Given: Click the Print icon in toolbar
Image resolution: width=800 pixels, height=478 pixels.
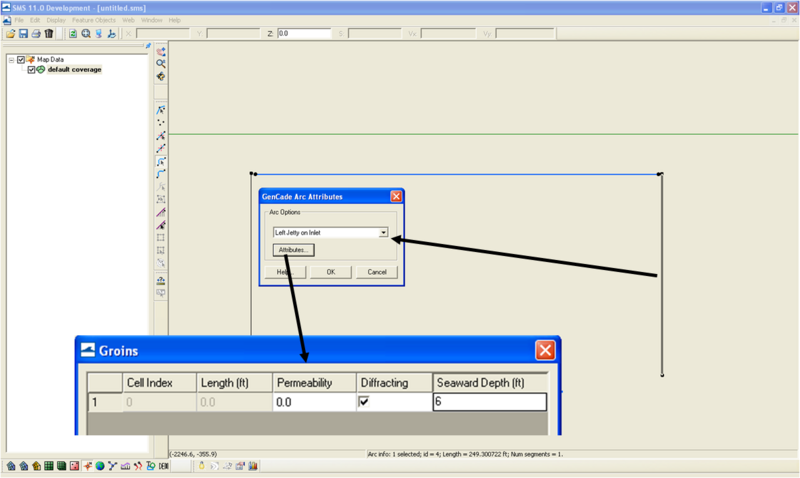Looking at the screenshot, I should coord(36,34).
